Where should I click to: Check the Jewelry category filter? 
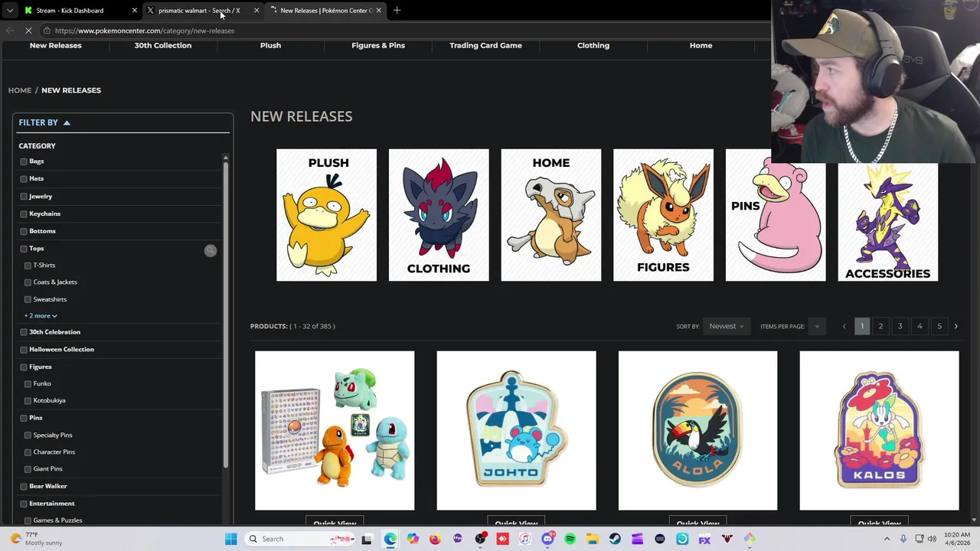(24, 196)
